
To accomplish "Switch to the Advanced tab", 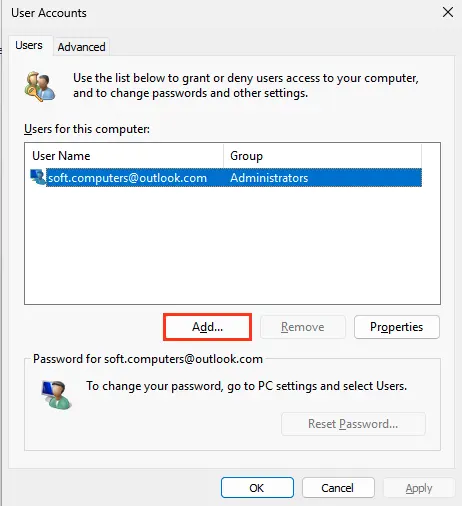I will pos(81,47).
